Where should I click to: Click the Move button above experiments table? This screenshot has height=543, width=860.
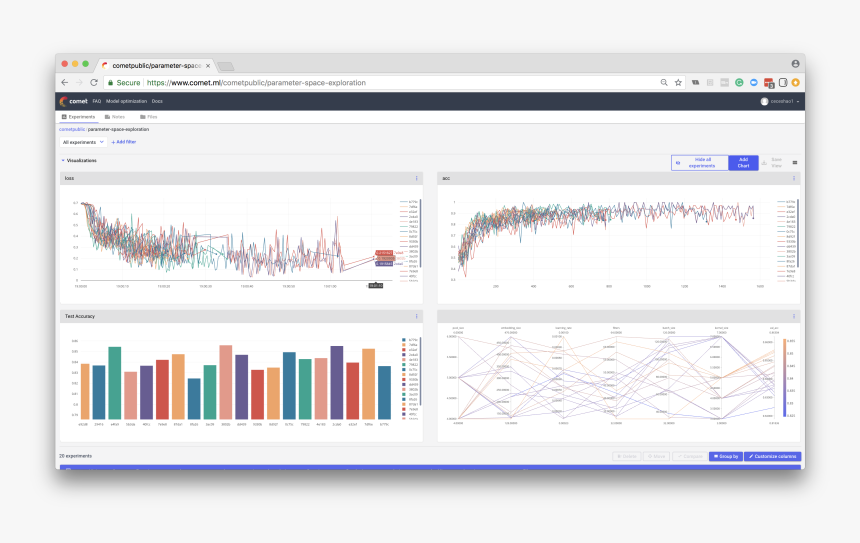pyautogui.click(x=656, y=456)
